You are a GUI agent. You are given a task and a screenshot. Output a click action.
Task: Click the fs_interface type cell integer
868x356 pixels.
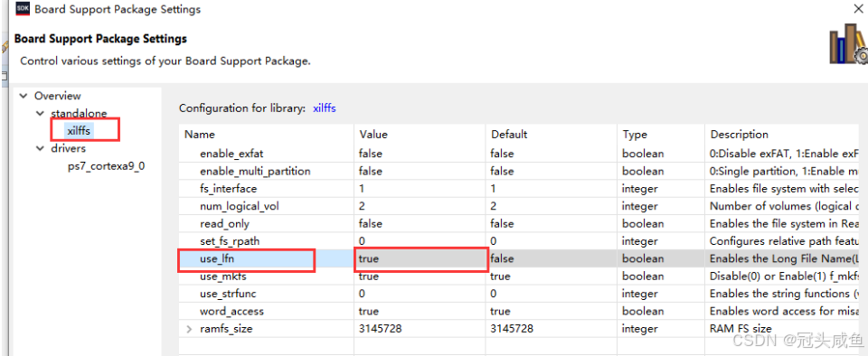pos(641,189)
